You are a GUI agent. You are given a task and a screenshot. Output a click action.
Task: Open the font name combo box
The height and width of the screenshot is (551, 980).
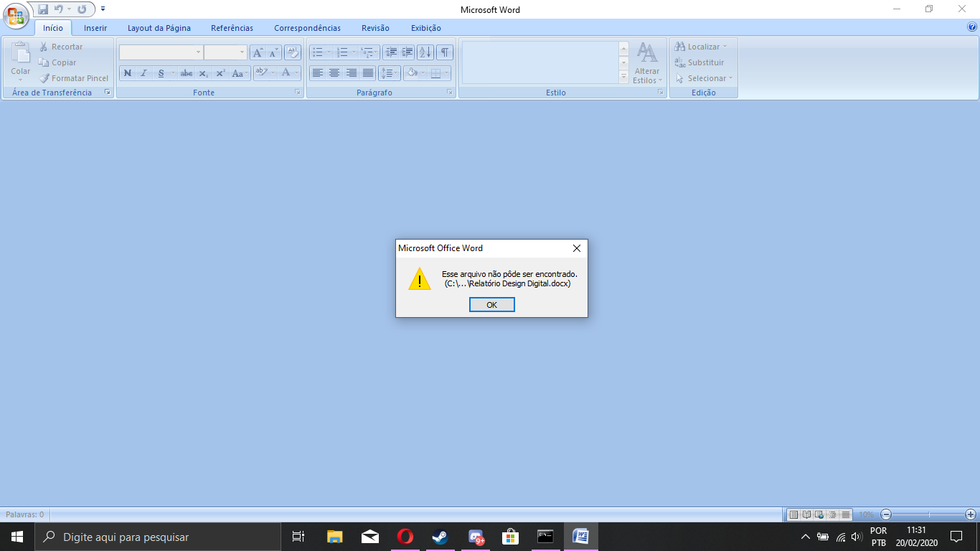point(161,52)
